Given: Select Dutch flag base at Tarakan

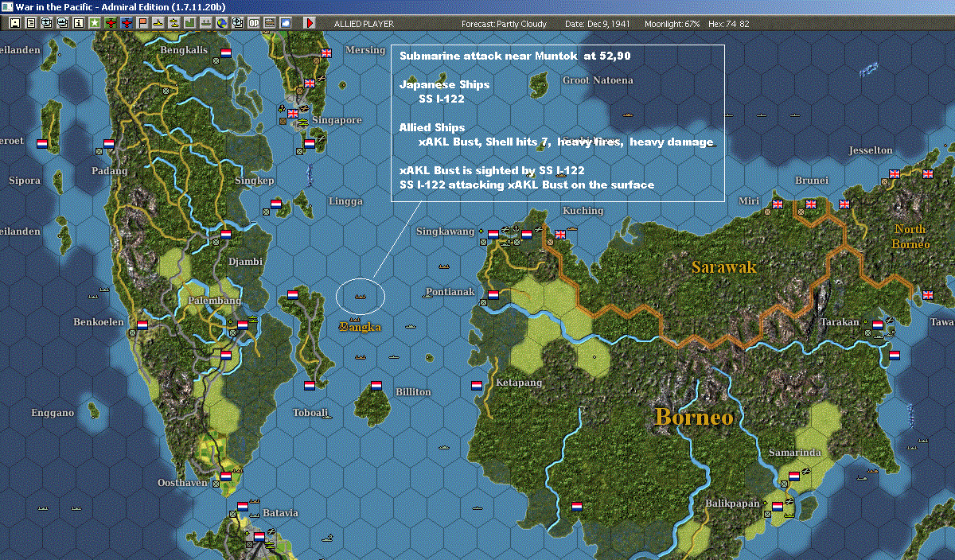Looking at the screenshot, I should click(x=877, y=325).
